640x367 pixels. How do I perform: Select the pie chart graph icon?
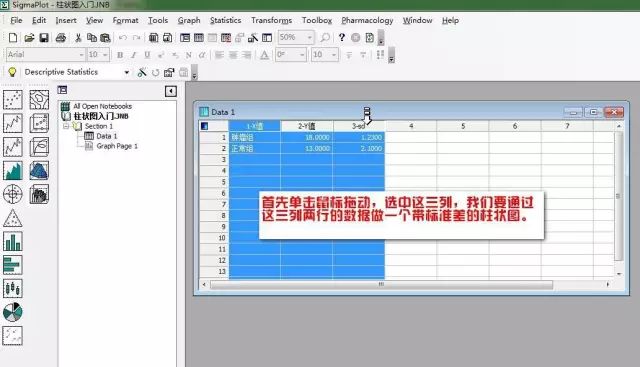pos(13,312)
